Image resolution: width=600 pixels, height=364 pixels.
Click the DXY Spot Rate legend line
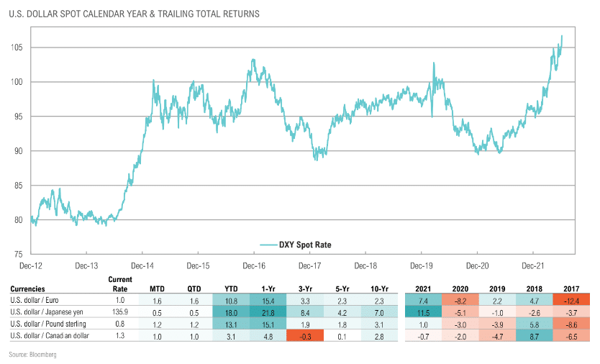click(268, 245)
